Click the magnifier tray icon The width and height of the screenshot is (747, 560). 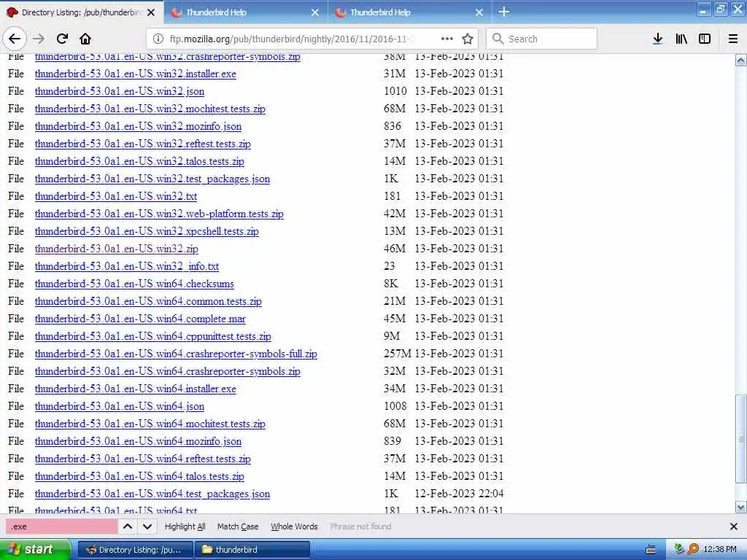pos(693,549)
